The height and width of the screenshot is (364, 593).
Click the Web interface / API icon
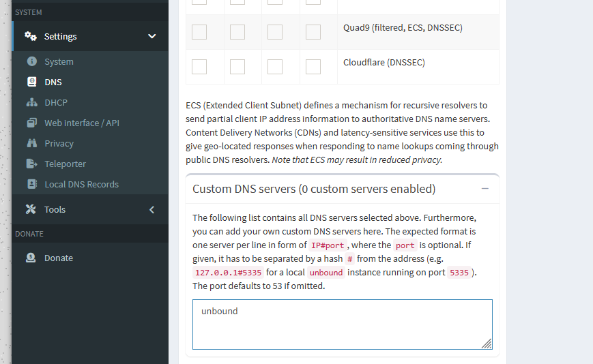tap(31, 123)
